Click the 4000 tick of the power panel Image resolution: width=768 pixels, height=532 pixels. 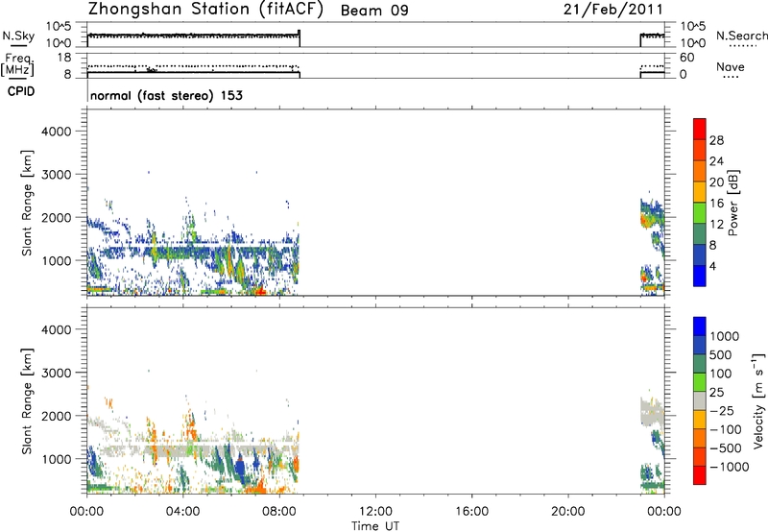coord(57,132)
